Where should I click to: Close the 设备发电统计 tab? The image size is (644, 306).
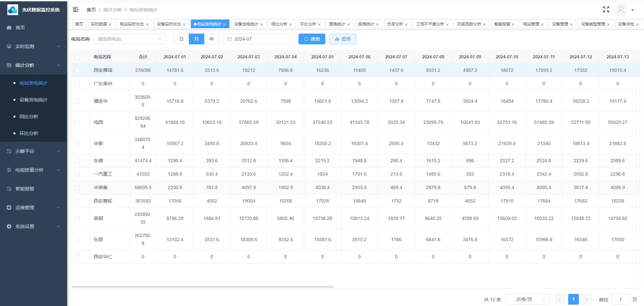262,24
